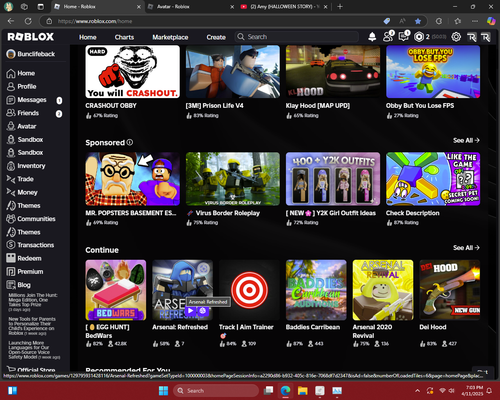The image size is (500, 400).
Task: Open the Marketplace menu item
Action: (170, 37)
